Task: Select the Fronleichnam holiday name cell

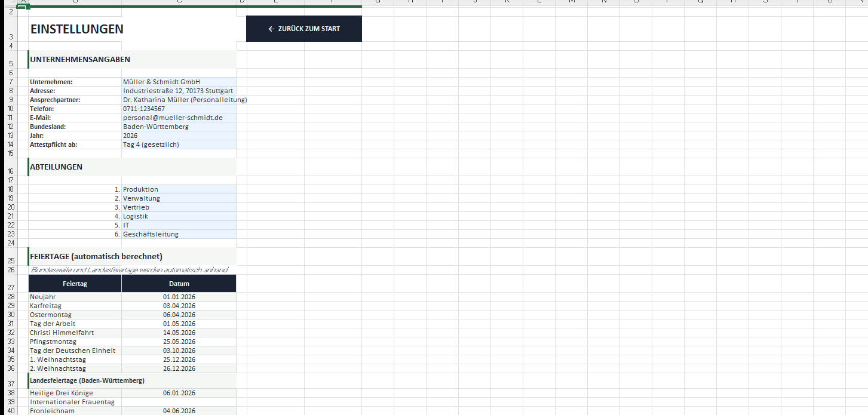Action: click(x=75, y=411)
